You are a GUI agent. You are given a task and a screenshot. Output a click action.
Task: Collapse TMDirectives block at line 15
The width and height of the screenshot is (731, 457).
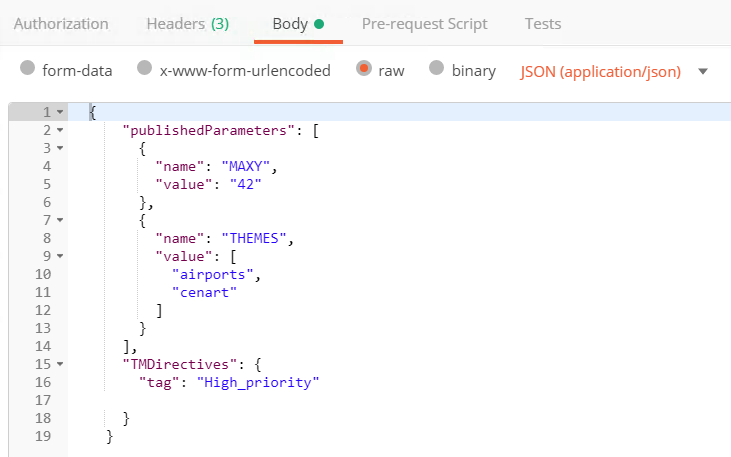tap(60, 364)
